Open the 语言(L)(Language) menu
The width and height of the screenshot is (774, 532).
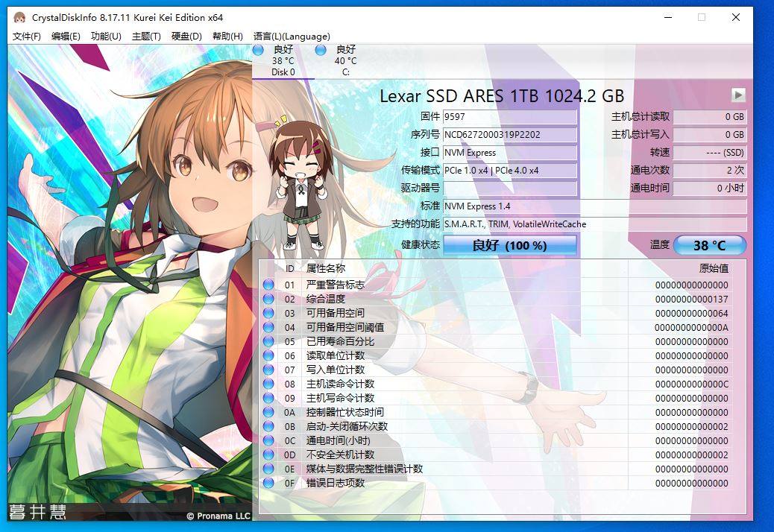pyautogui.click(x=292, y=37)
